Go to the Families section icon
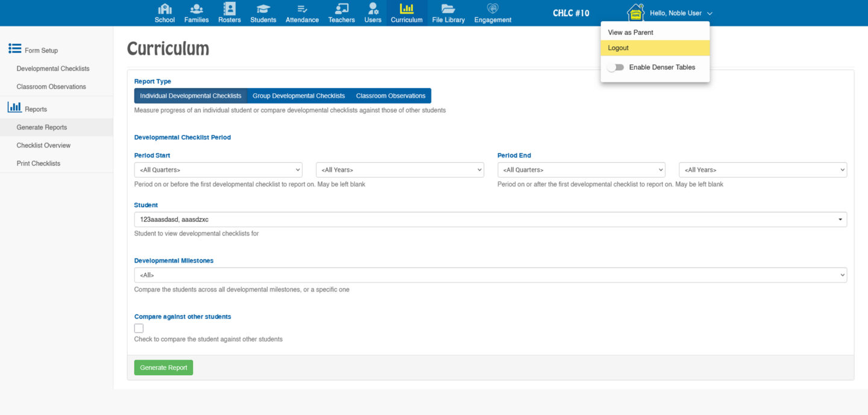This screenshot has width=868, height=415. (197, 9)
